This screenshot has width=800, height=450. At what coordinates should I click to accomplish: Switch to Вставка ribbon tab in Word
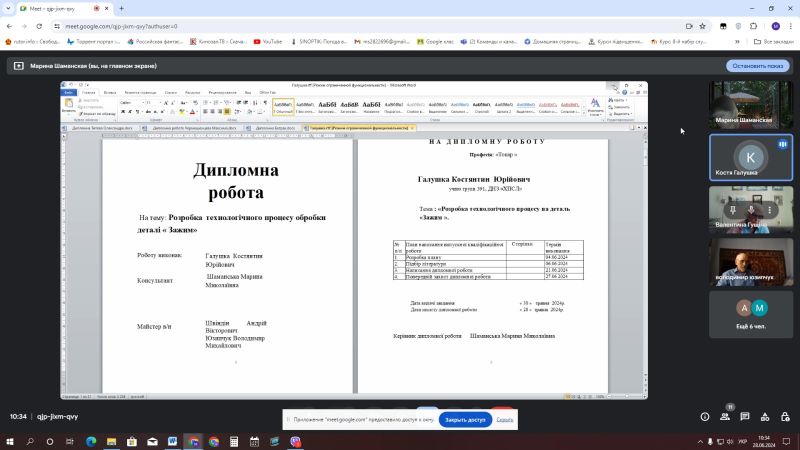[x=110, y=92]
